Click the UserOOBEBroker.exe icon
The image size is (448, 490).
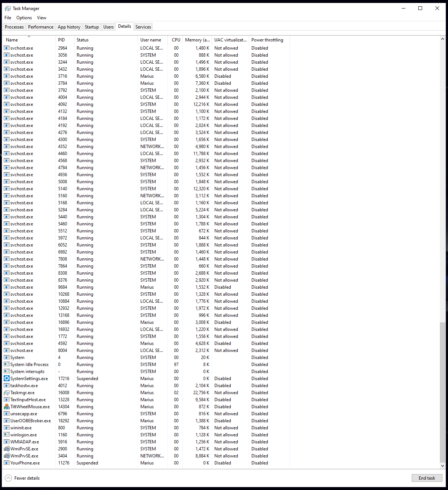click(x=7, y=421)
